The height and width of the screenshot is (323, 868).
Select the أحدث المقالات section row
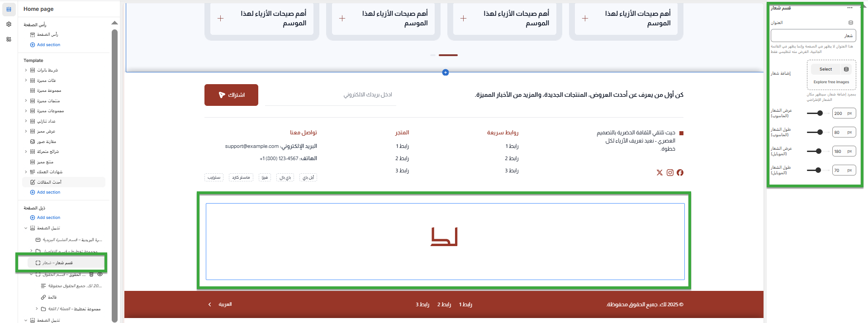coord(63,182)
